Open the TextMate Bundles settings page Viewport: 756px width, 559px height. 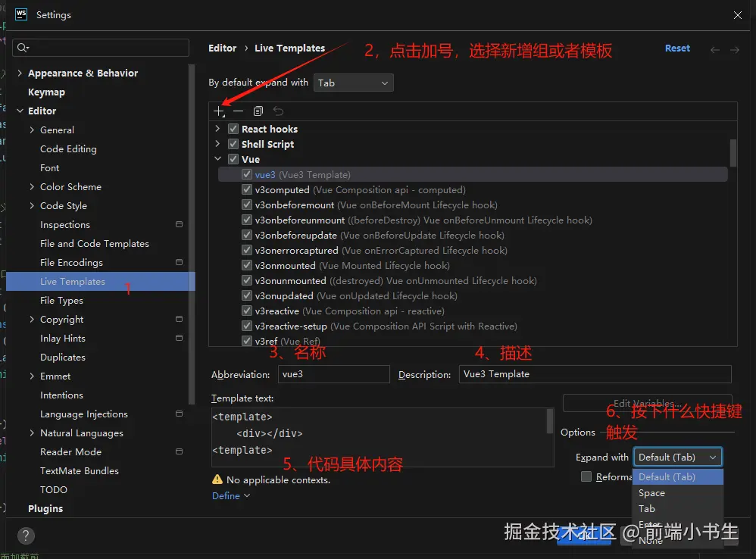point(79,470)
